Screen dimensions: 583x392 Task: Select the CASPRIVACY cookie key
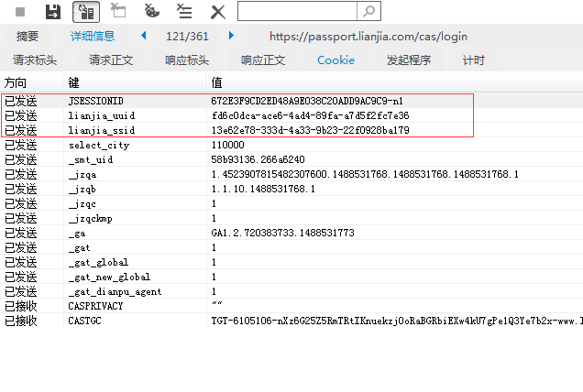point(95,306)
